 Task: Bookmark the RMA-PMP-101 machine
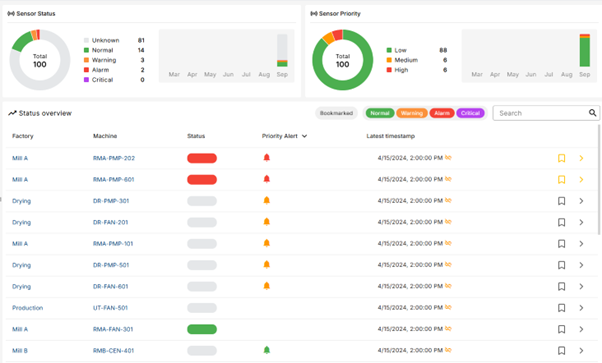(x=561, y=244)
